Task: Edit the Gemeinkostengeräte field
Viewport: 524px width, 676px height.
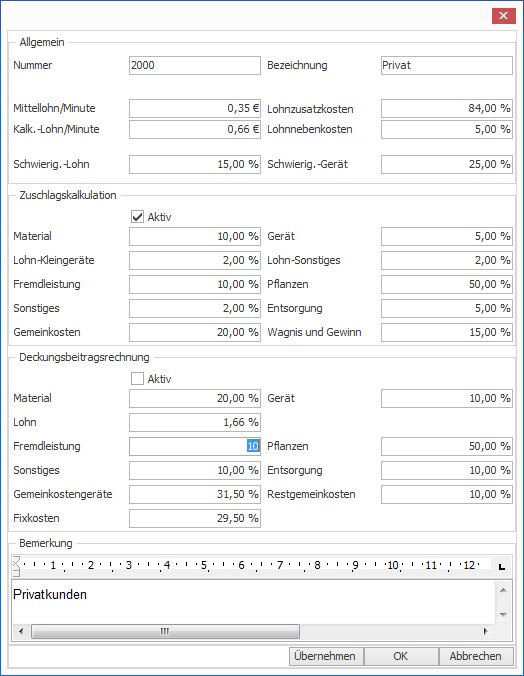Action: tap(195, 494)
